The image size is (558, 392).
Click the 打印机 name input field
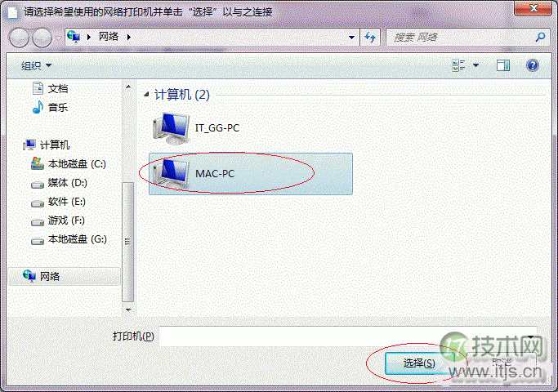tap(348, 336)
